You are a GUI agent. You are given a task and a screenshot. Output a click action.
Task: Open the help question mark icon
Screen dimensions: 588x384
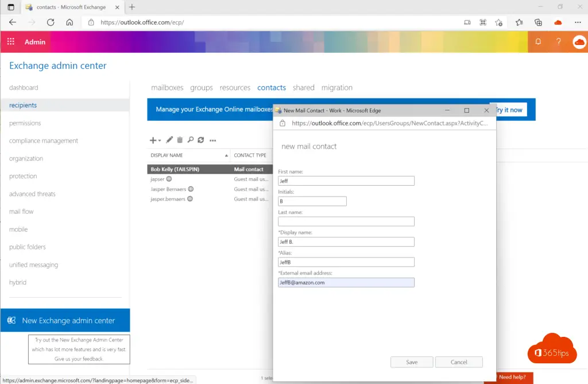[x=558, y=41]
